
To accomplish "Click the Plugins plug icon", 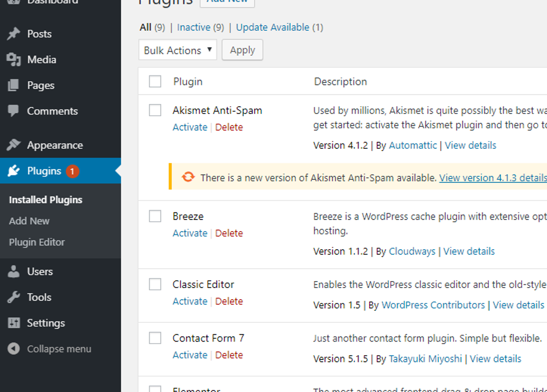I will (13, 171).
